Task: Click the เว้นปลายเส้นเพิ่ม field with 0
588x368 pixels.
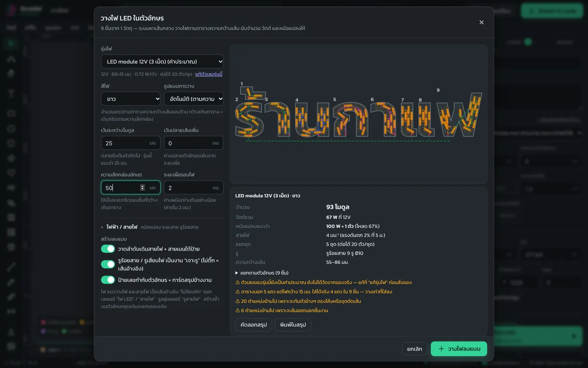Action: pyautogui.click(x=194, y=143)
